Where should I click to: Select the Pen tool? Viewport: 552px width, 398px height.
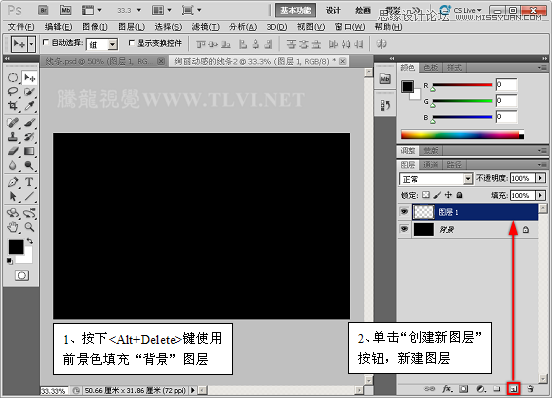pyautogui.click(x=13, y=182)
